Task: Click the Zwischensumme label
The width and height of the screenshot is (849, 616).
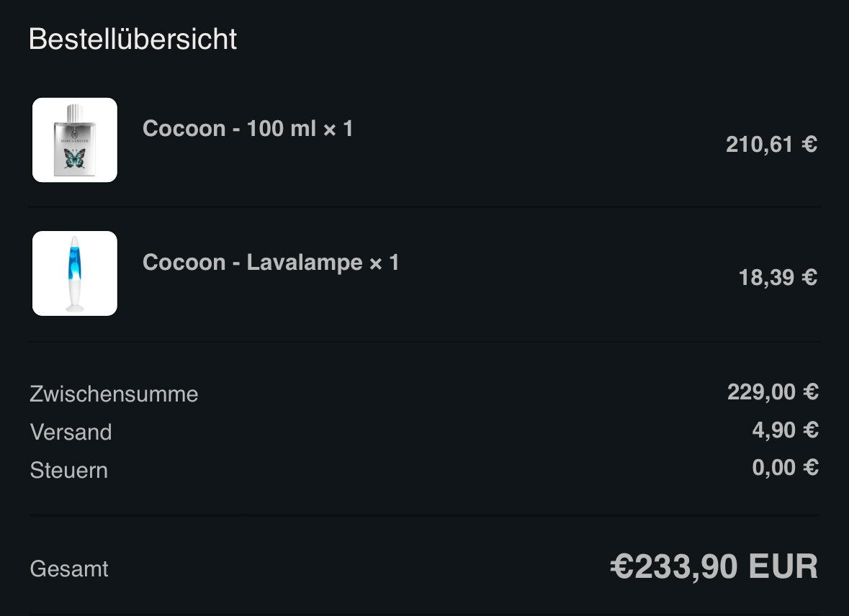Action: [x=114, y=394]
